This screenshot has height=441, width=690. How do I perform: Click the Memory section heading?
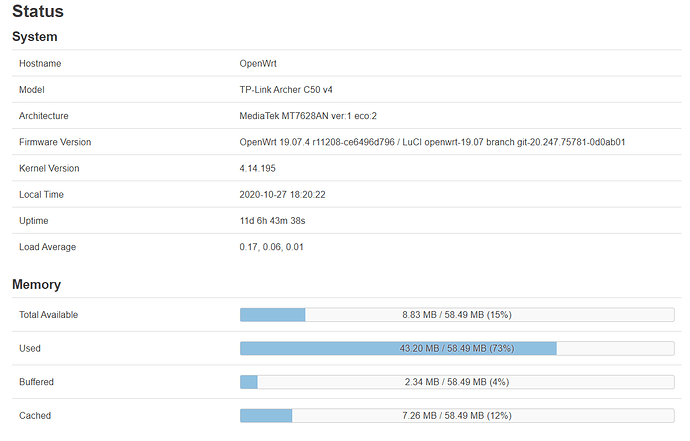(37, 284)
